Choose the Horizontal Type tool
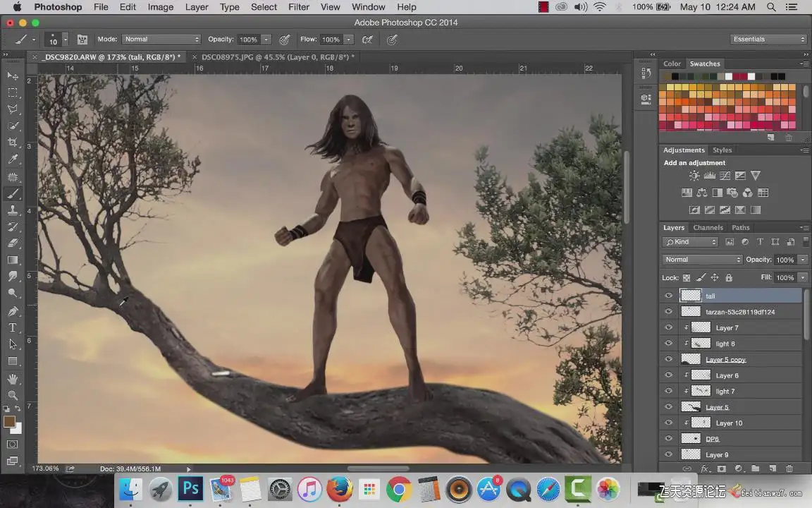The height and width of the screenshot is (508, 812). pyautogui.click(x=13, y=327)
